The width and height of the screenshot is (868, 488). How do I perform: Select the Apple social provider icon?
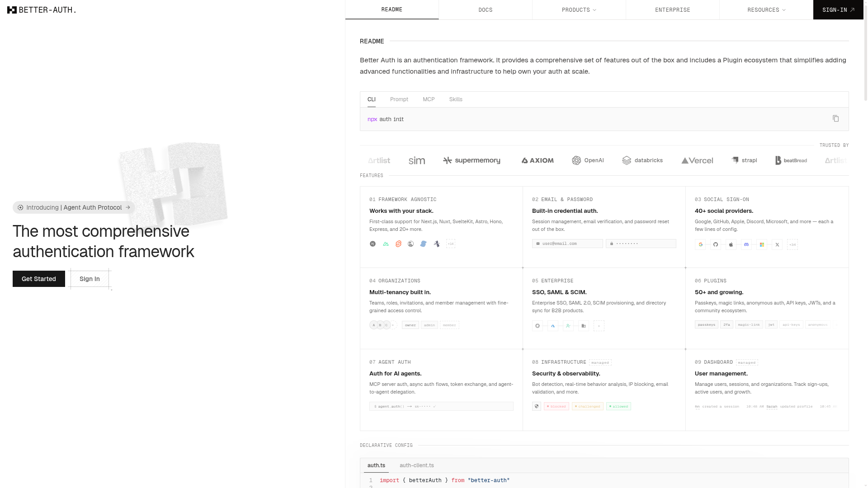tap(731, 244)
